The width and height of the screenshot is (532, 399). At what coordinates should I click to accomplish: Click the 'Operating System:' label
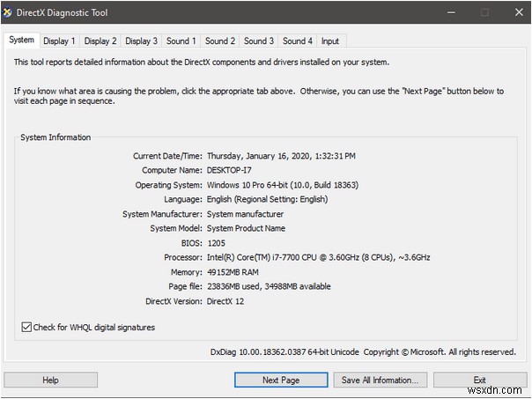(168, 185)
